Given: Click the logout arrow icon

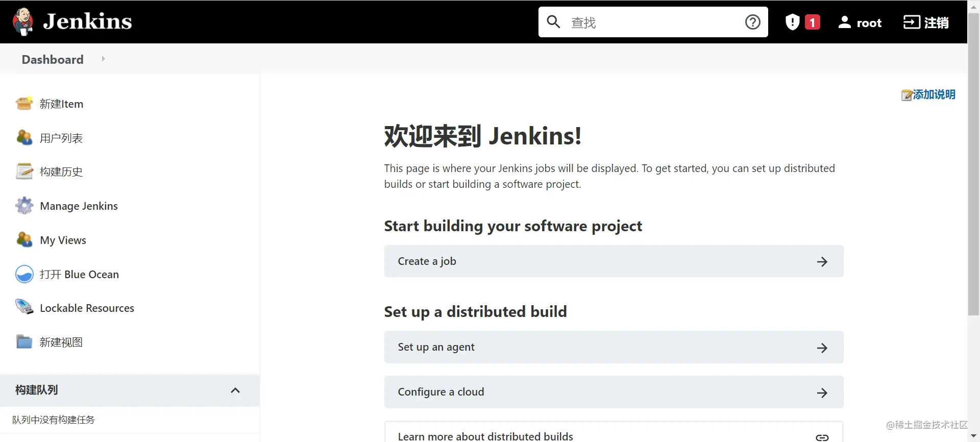Looking at the screenshot, I should coord(912,22).
